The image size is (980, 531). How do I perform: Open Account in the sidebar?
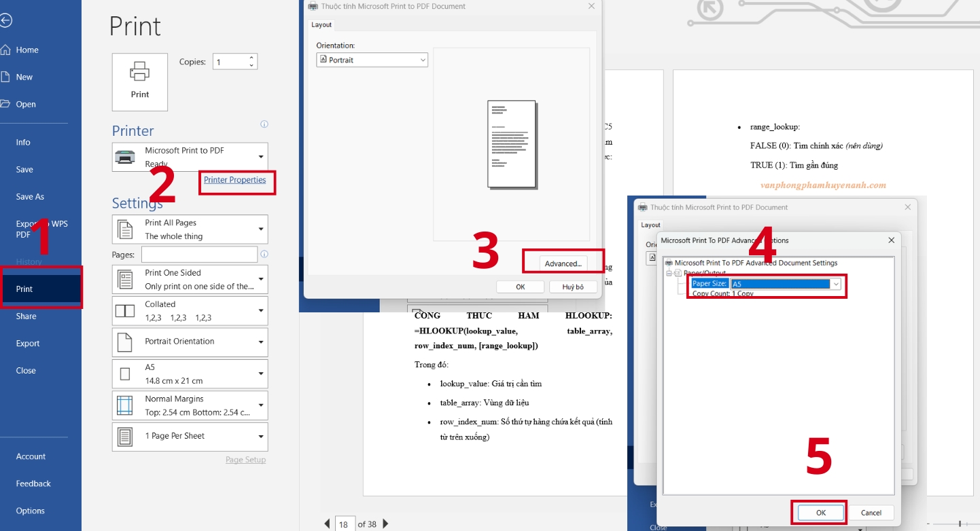tap(31, 456)
